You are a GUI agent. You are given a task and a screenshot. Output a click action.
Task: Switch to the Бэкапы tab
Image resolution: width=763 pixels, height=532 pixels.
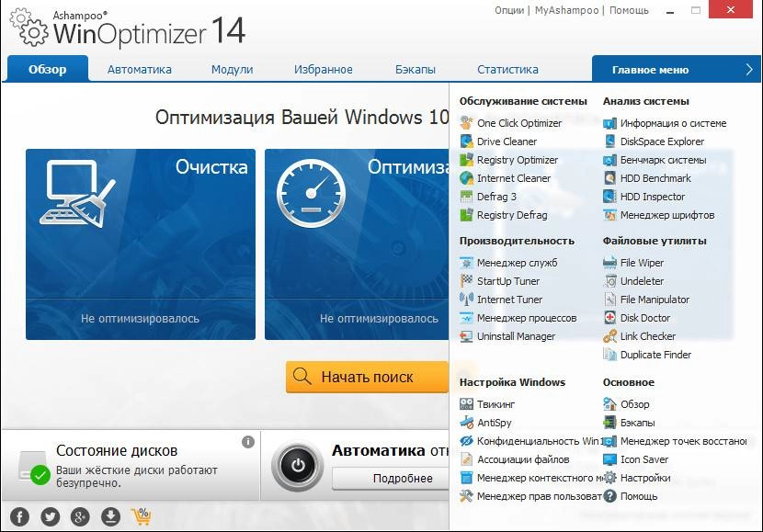[416, 70]
